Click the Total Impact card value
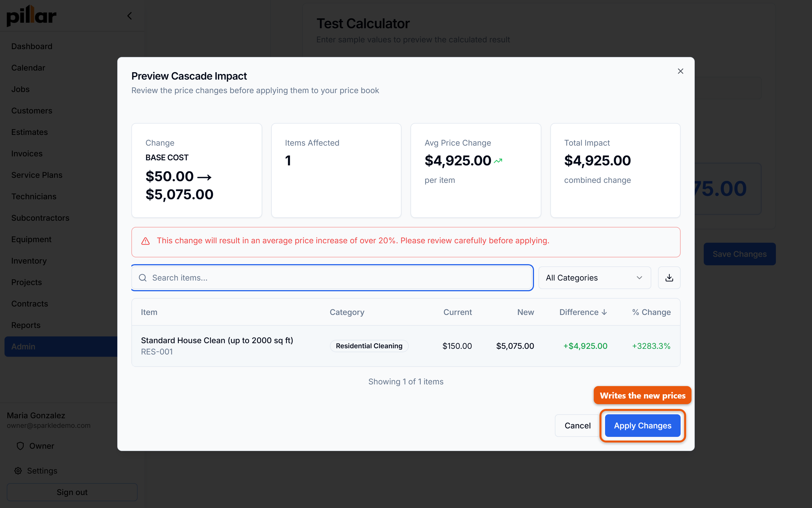This screenshot has width=812, height=508. pyautogui.click(x=597, y=161)
